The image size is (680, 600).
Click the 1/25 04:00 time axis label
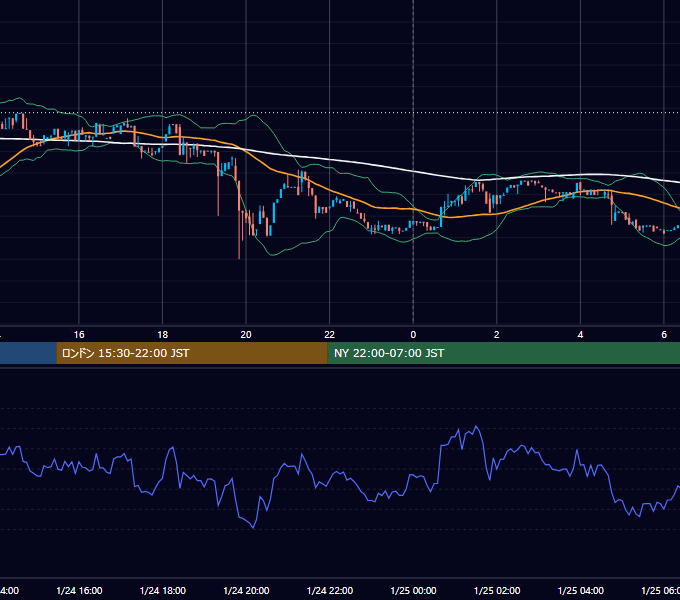581,590
